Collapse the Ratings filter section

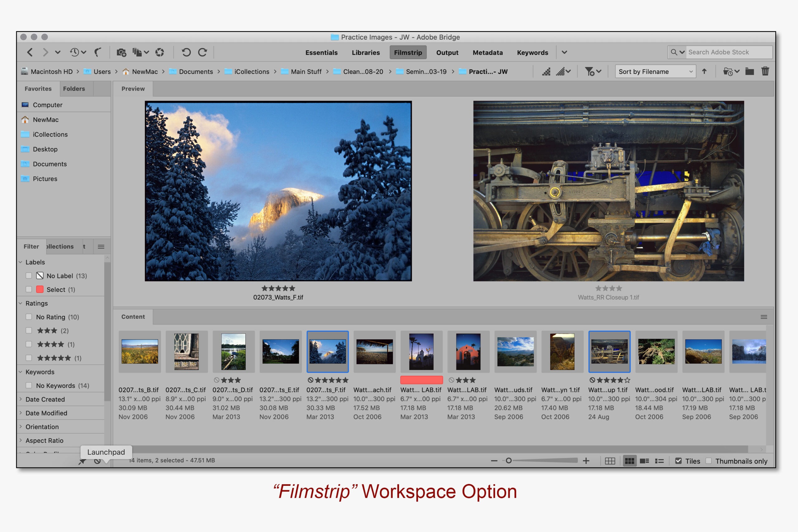[20, 303]
